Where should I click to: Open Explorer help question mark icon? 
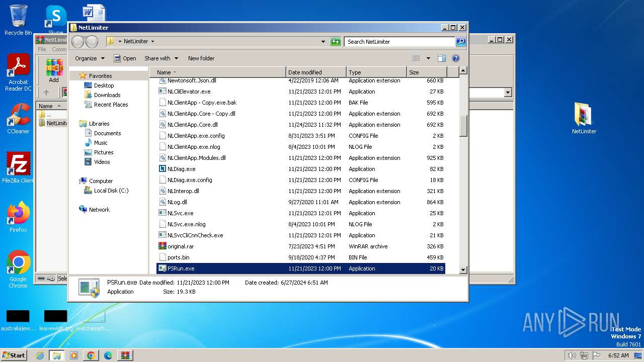pos(456,58)
